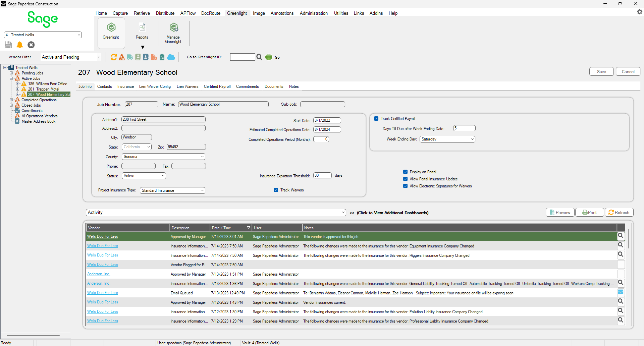This screenshot has height=346, width=644.
Task: Open the State dropdown showing California
Action: 137,147
